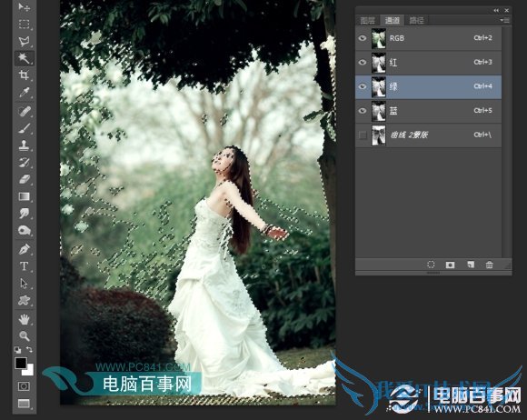Select the Gradient tool
The image size is (527, 420).
coord(24,196)
